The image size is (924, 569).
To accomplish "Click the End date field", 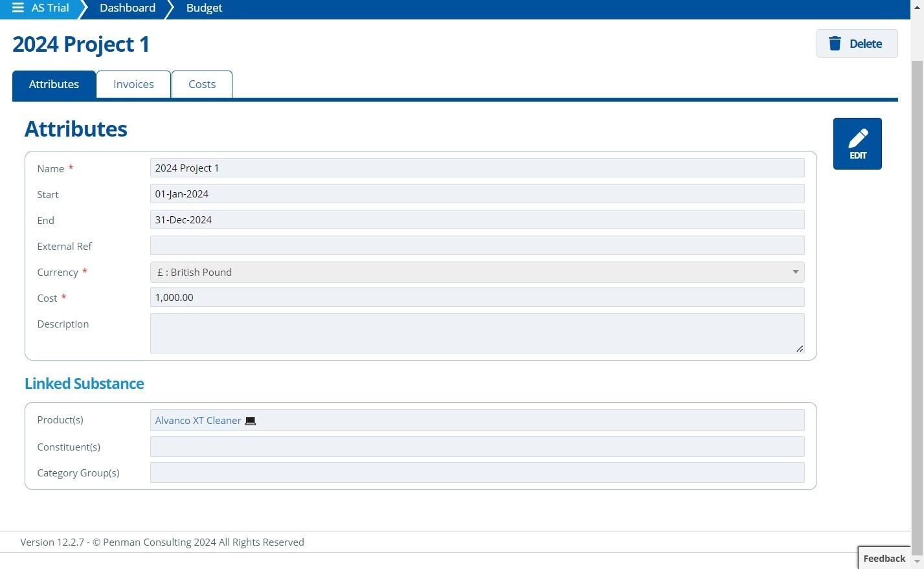I will click(477, 219).
